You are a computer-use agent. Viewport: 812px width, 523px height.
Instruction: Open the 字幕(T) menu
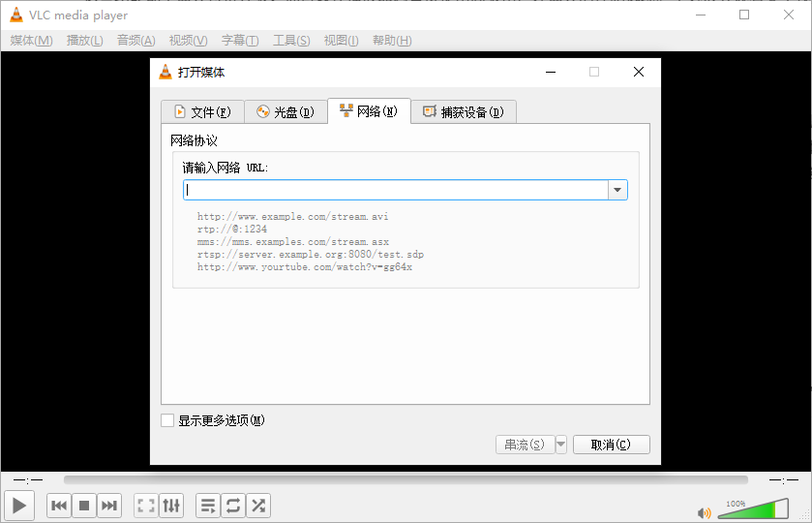pyautogui.click(x=240, y=41)
